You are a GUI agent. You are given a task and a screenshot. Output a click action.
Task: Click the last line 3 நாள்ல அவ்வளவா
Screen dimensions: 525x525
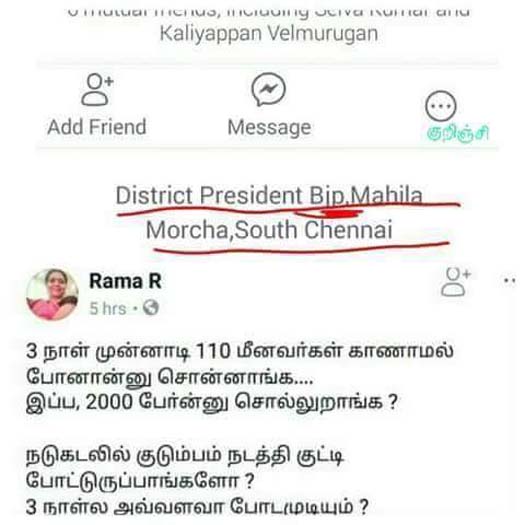(197, 507)
